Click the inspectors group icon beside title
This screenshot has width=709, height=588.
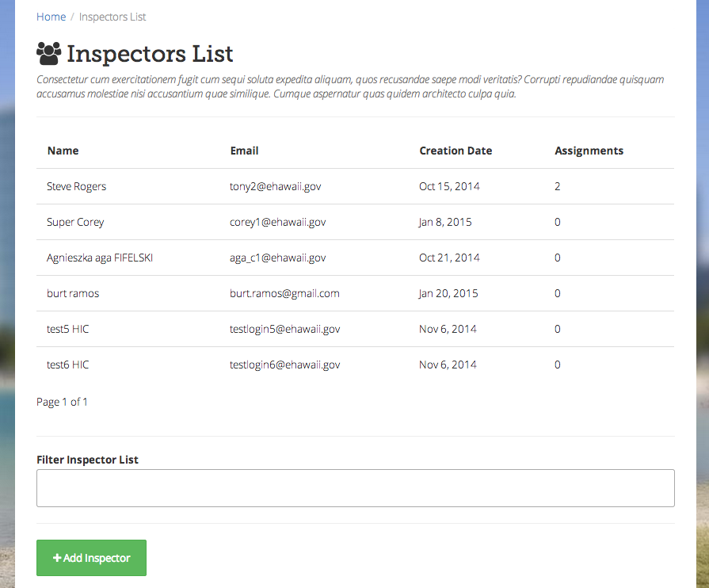[x=49, y=54]
